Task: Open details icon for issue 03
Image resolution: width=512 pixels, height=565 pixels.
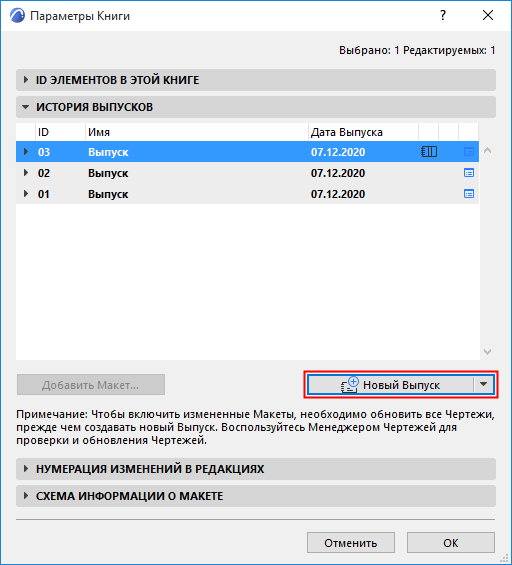Action: [x=469, y=152]
